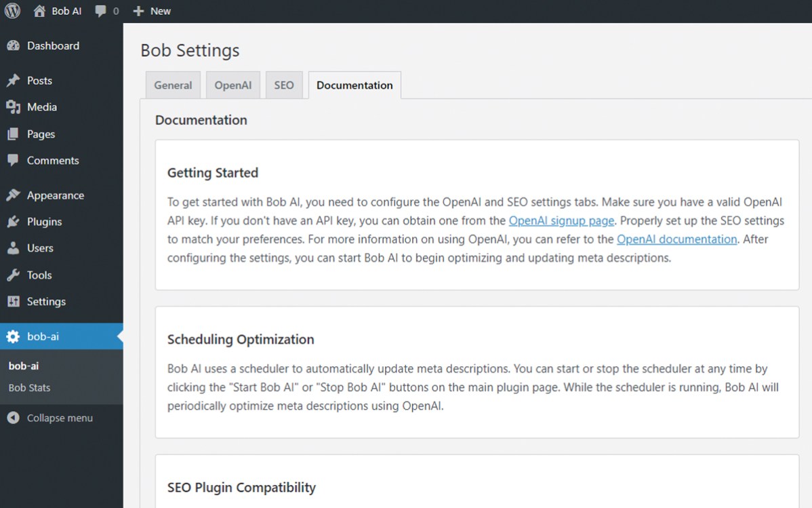Open the SEO tab

284,85
